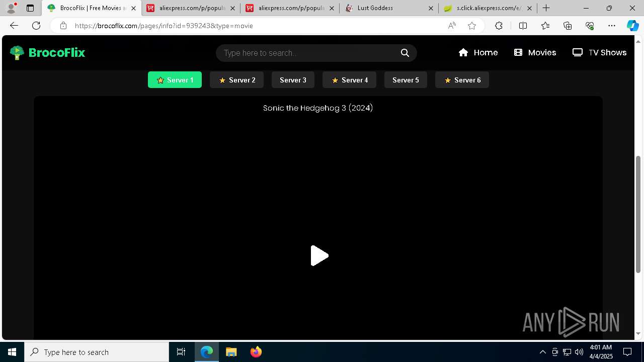The image size is (644, 362).
Task: Play the Sonic the Hedgehog 3 video
Action: pyautogui.click(x=319, y=256)
